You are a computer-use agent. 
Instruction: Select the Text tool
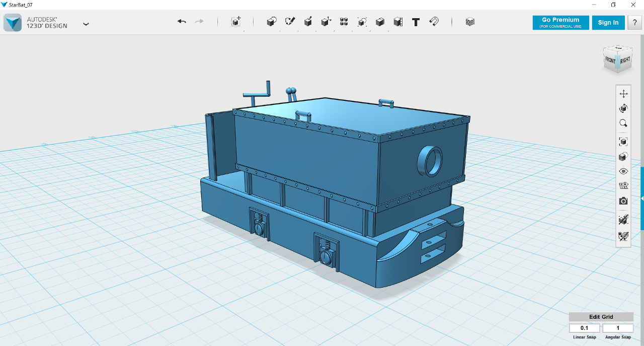coord(416,22)
